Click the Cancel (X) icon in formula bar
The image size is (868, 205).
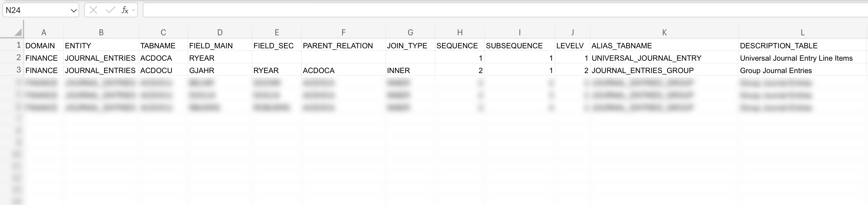pos(93,10)
